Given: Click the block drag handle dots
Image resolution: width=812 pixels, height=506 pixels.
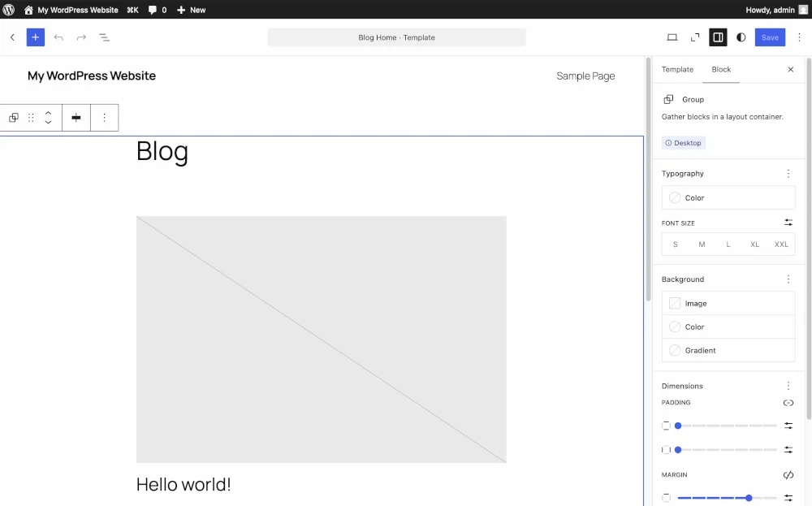Looking at the screenshot, I should (31, 118).
